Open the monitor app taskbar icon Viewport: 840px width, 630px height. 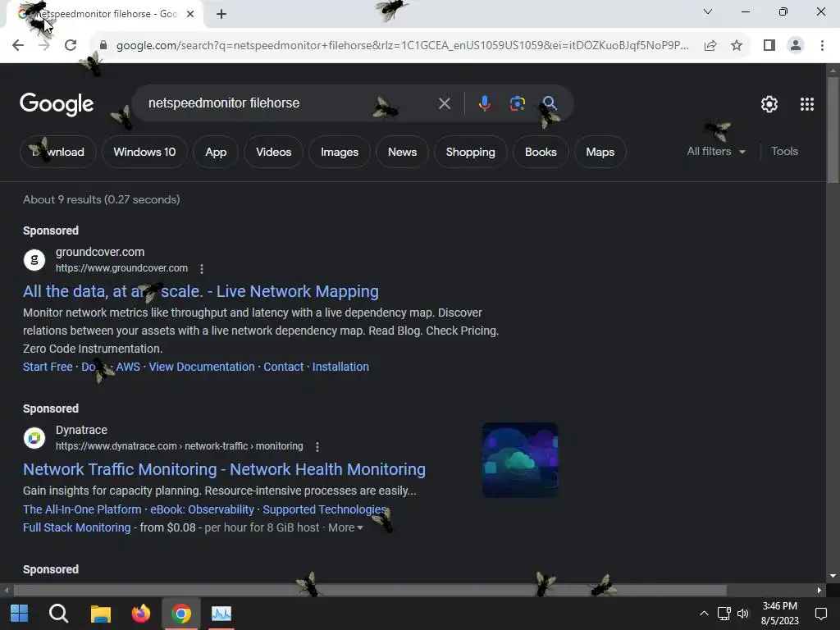pos(221,614)
